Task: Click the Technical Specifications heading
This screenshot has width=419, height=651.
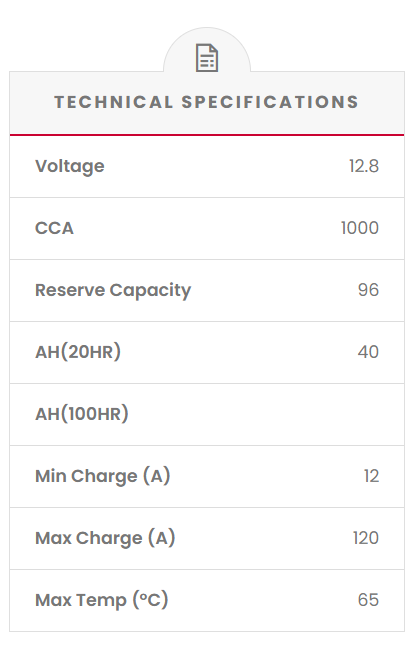Action: click(x=206, y=102)
